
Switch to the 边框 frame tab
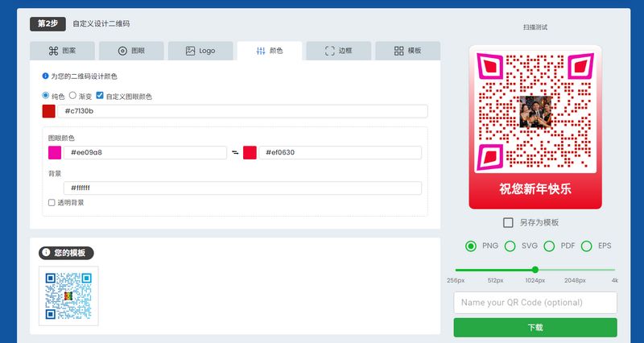(x=339, y=51)
